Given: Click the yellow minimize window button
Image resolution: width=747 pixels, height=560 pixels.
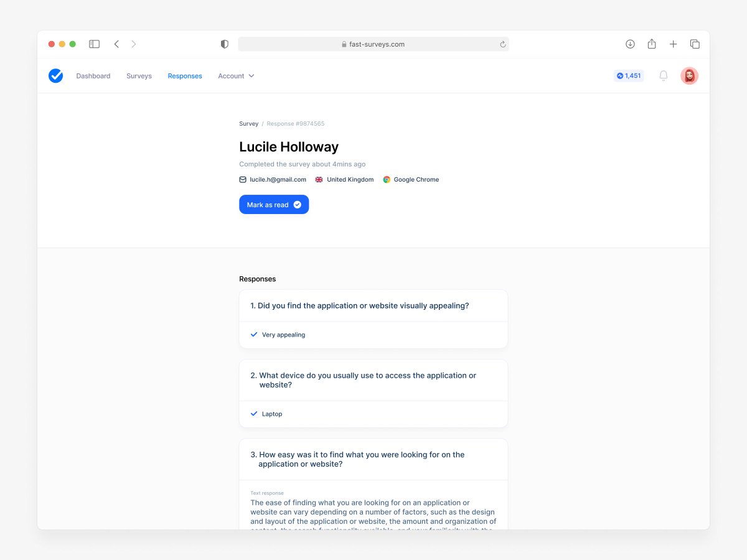Looking at the screenshot, I should tap(62, 44).
